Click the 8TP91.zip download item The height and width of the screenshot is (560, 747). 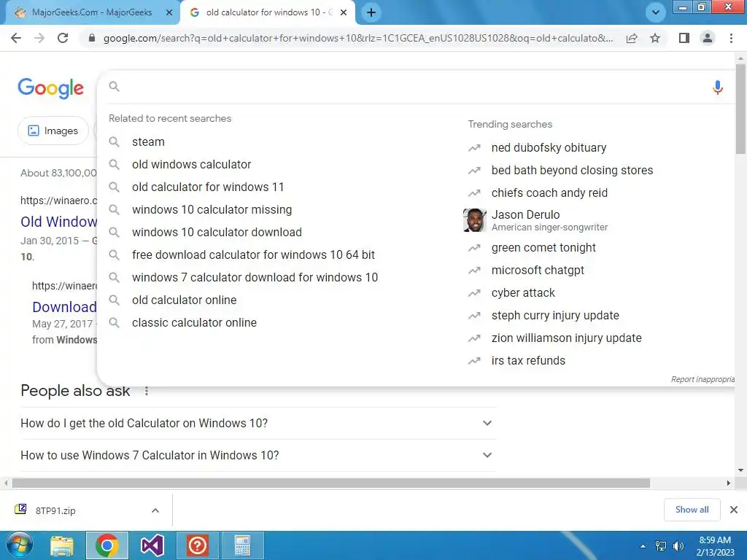(55, 510)
